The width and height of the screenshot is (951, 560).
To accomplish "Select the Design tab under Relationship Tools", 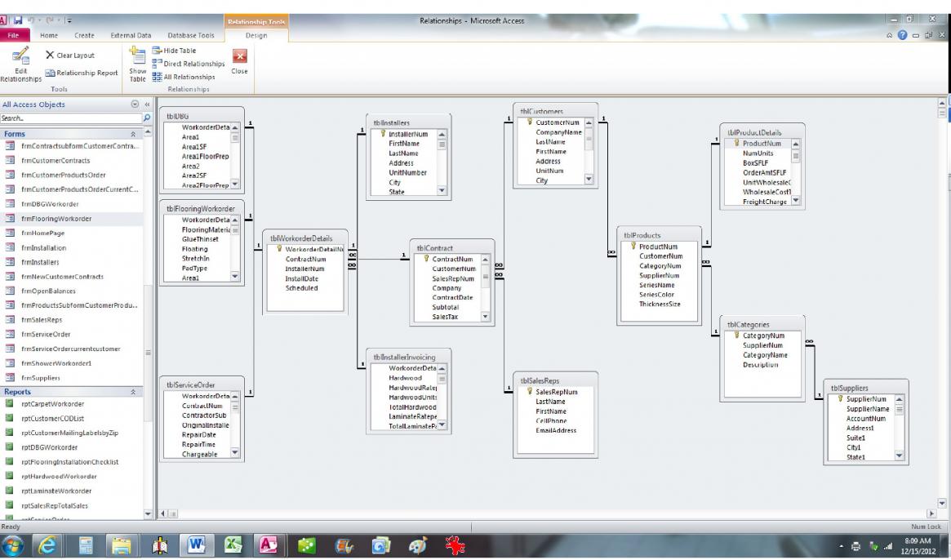I will point(256,35).
